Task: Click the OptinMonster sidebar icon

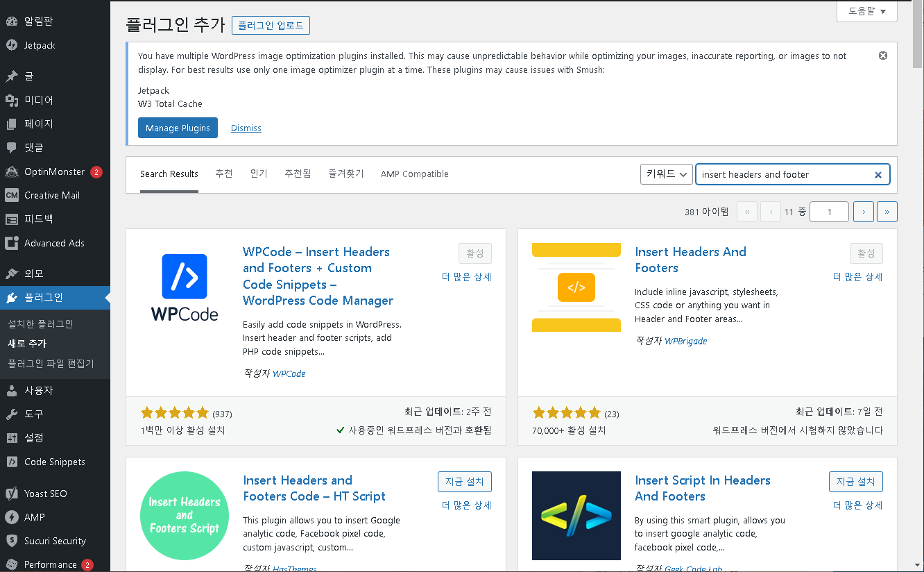Action: [12, 171]
